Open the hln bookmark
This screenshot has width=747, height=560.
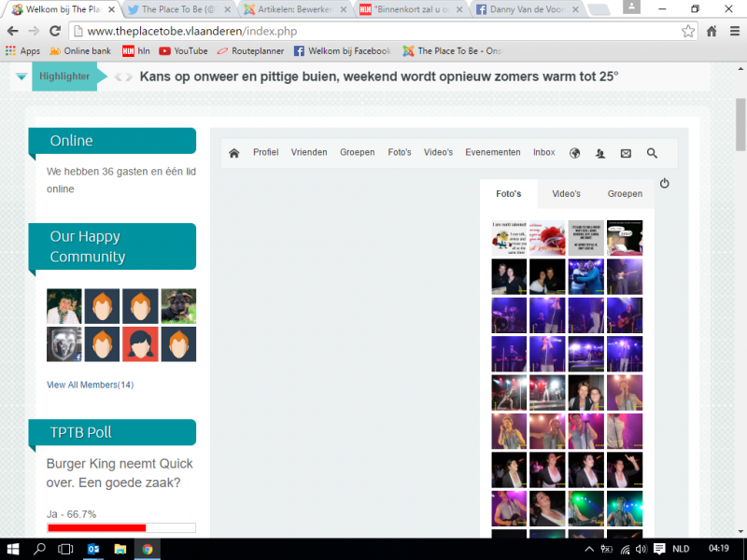click(x=136, y=51)
